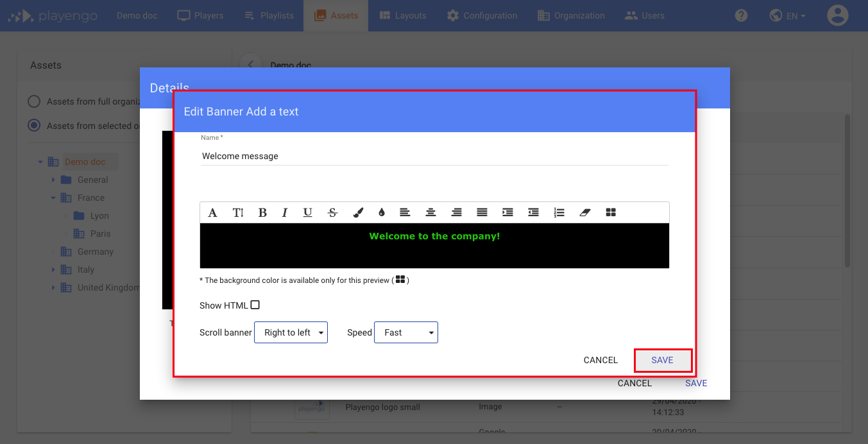Click the preview background grid icon in toolbar

611,212
